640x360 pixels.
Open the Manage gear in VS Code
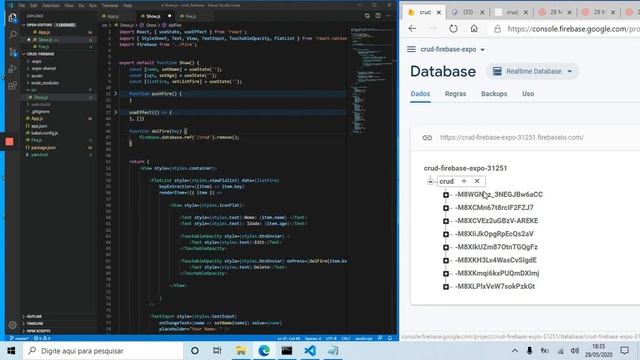tap(12, 325)
